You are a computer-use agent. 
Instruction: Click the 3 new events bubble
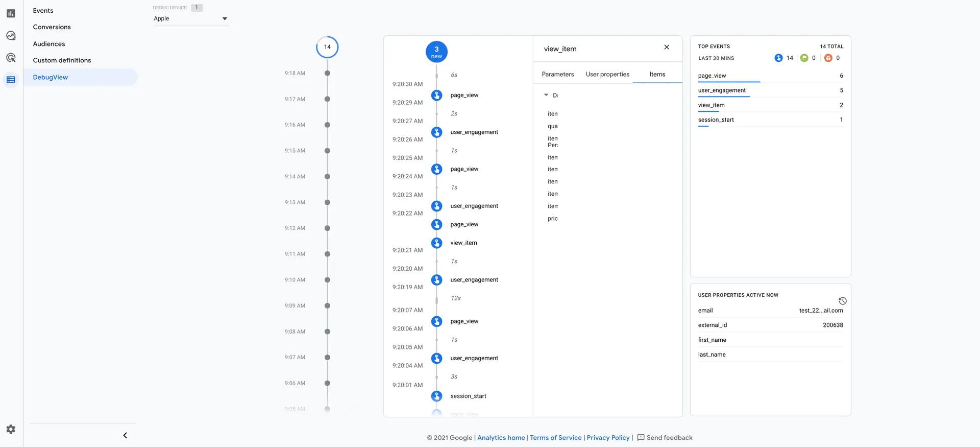pyautogui.click(x=436, y=52)
